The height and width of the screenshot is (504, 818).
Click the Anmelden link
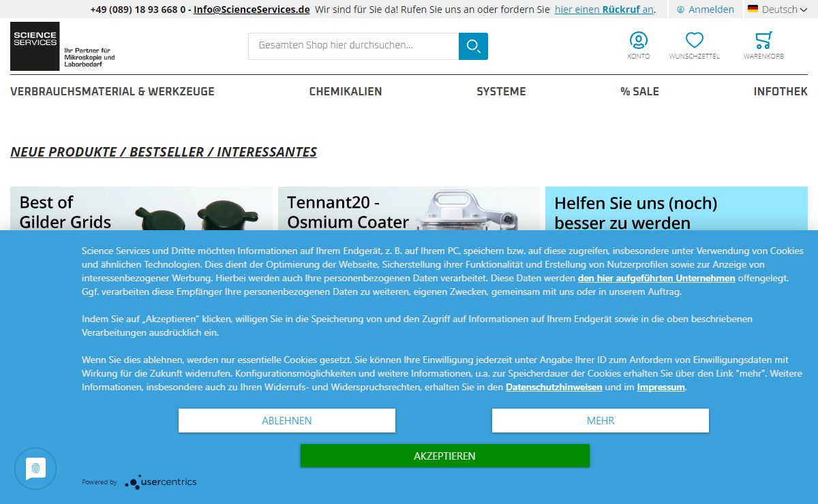(x=706, y=10)
